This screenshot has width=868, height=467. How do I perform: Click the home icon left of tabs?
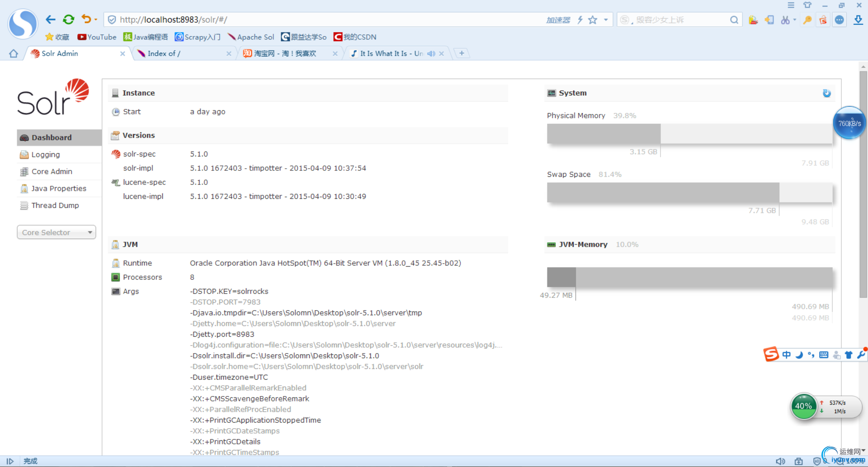(14, 53)
